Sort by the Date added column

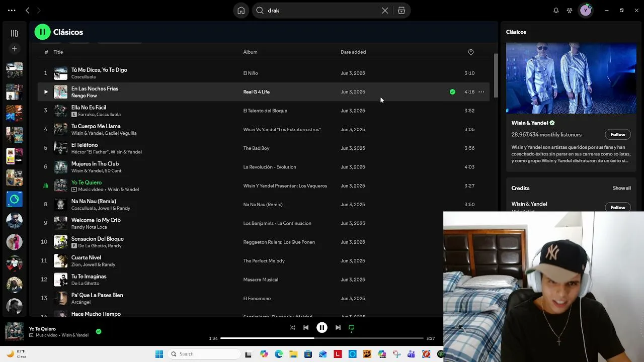click(353, 52)
